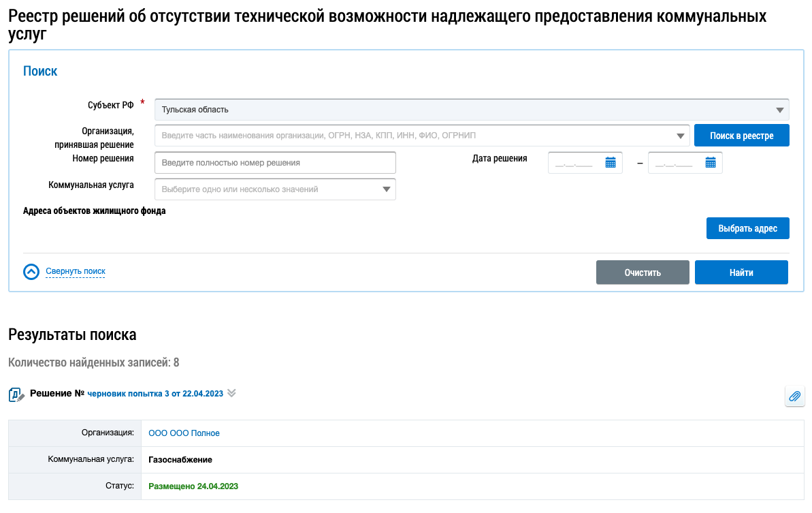Open decision черновик попытка 3 link
This screenshot has width=812, height=513.
(155, 394)
